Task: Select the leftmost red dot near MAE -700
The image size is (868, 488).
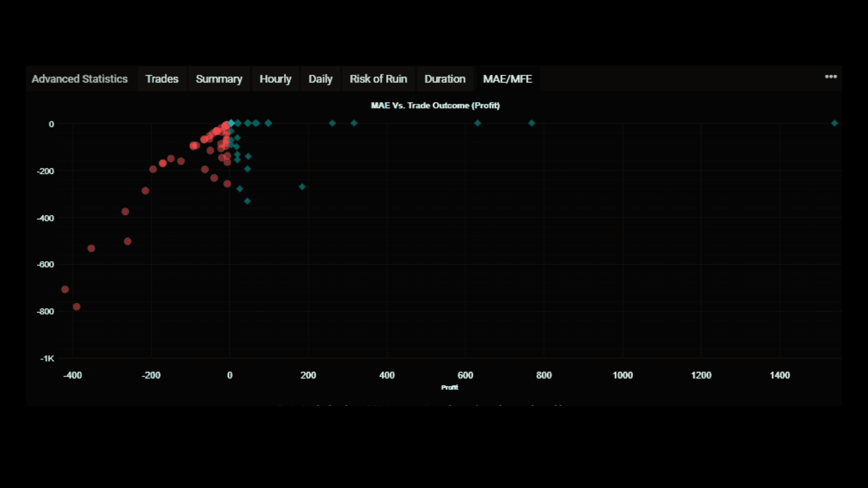Action: pos(65,289)
